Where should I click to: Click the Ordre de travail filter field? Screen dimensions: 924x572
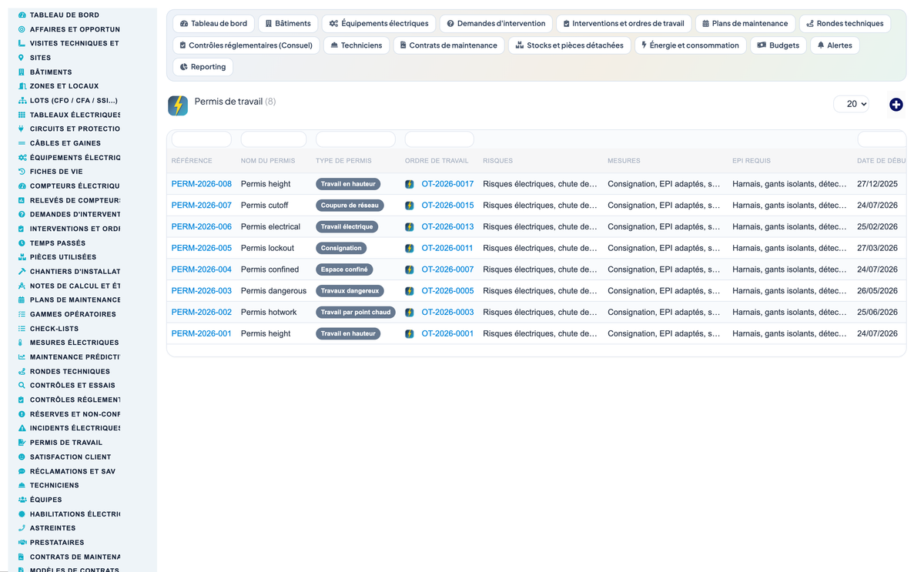click(x=440, y=139)
